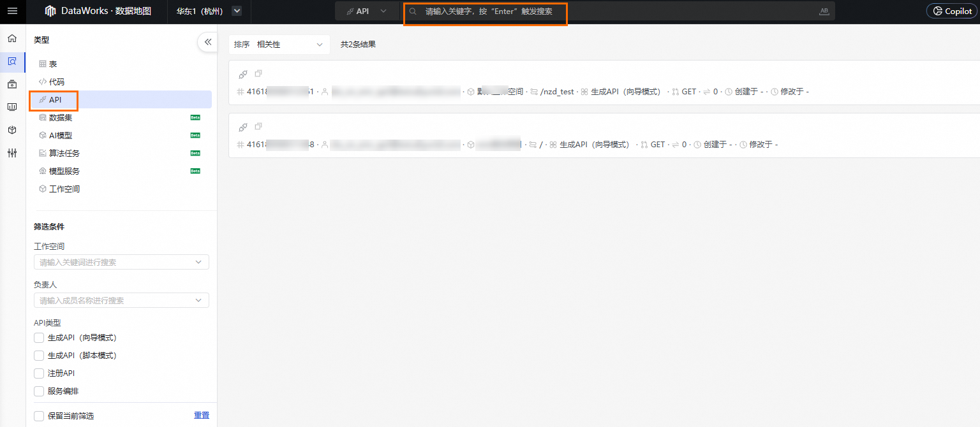Focus the keyword search input
This screenshot has width=980, height=427.
pyautogui.click(x=618, y=11)
